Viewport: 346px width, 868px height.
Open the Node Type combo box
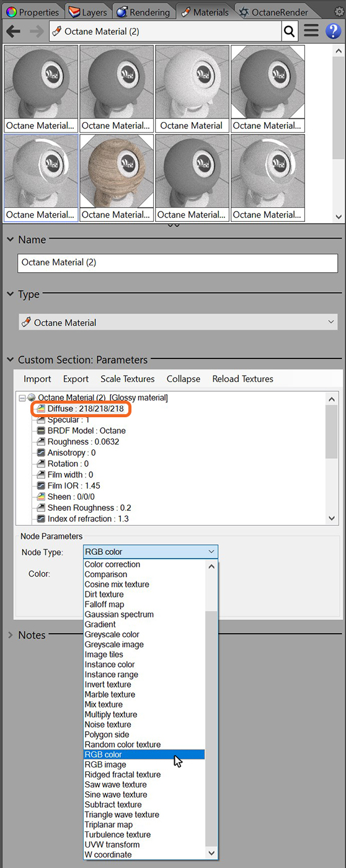[151, 552]
